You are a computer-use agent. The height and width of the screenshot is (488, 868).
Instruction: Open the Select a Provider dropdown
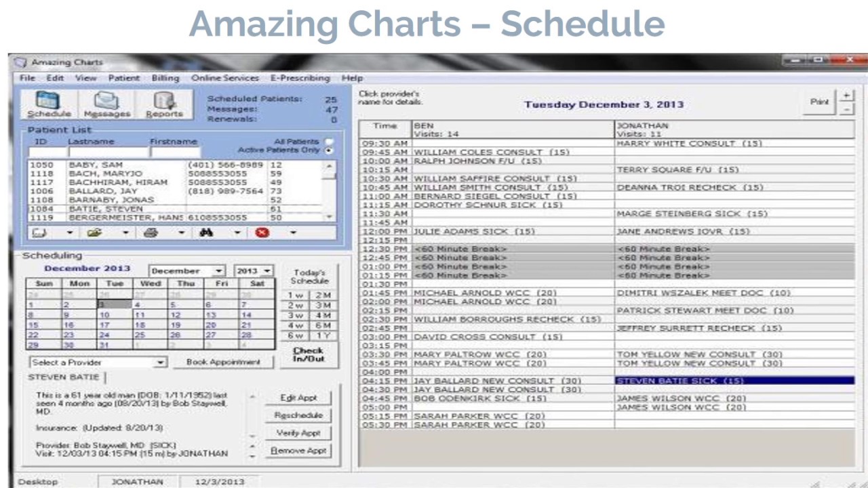(x=160, y=363)
